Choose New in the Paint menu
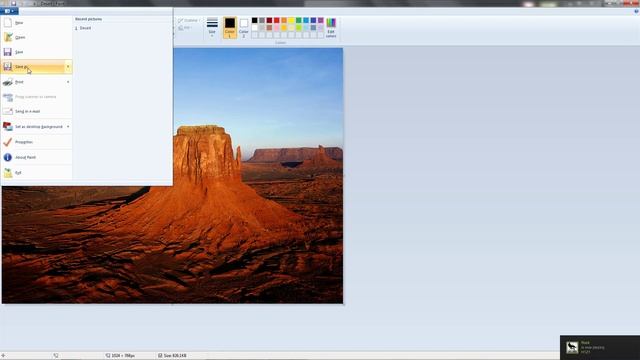The height and width of the screenshot is (360, 640). coord(36,23)
